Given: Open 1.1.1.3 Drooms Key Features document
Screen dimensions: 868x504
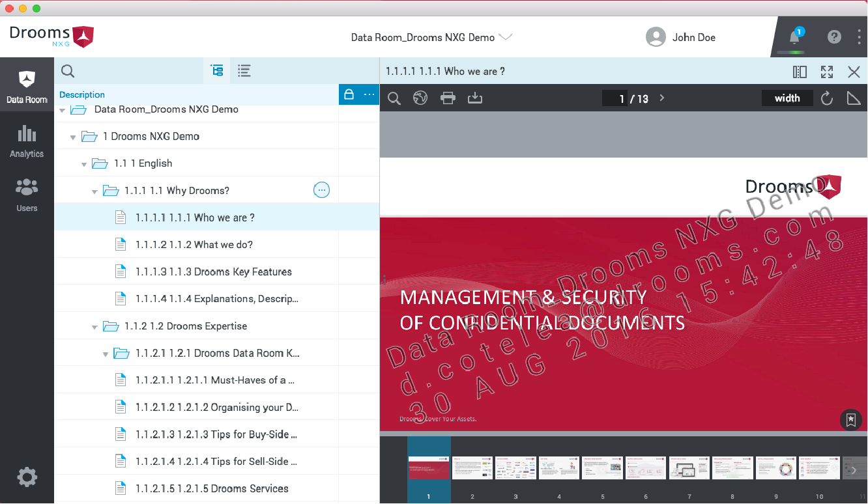Looking at the screenshot, I should [214, 272].
